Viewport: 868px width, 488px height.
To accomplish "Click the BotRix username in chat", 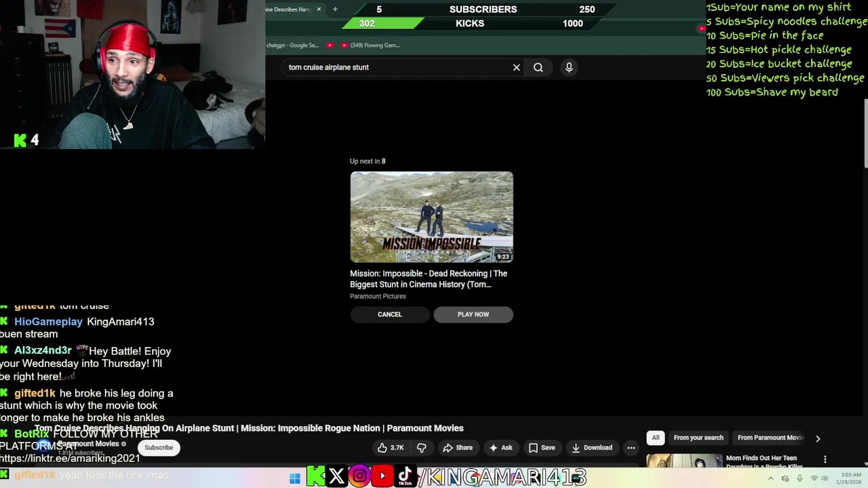I will point(32,434).
